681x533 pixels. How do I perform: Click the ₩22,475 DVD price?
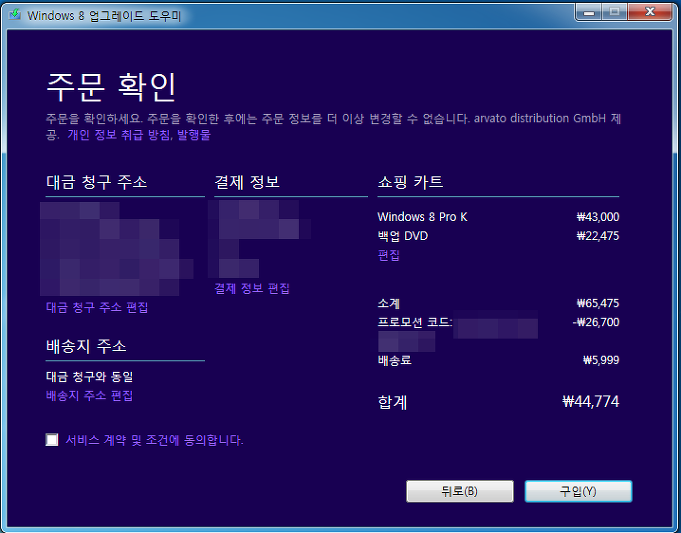tap(598, 236)
